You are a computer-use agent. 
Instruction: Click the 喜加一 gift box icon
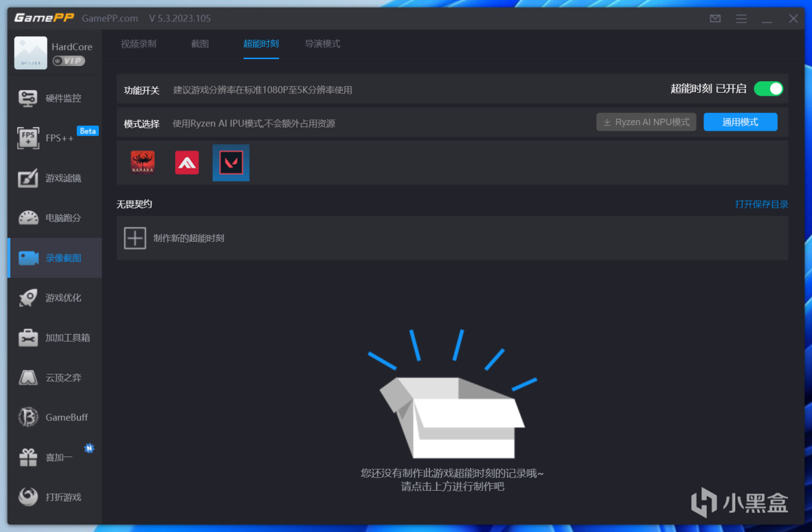[x=28, y=457]
